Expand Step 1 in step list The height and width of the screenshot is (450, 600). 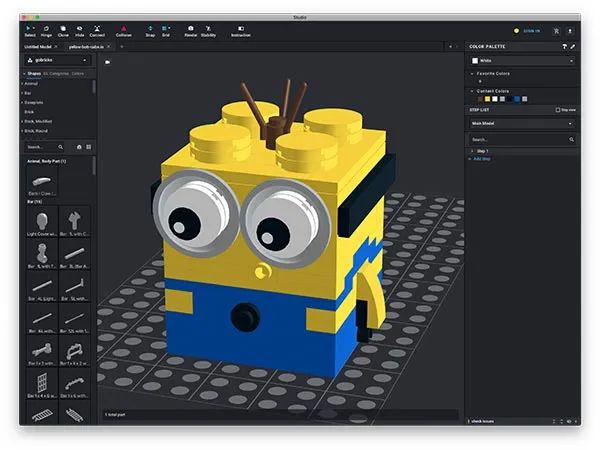coord(472,151)
